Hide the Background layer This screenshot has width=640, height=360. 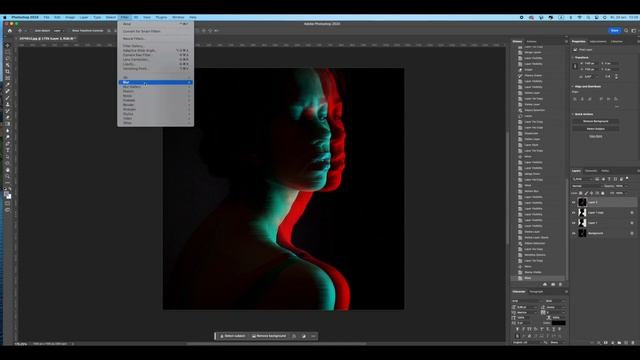(574, 233)
